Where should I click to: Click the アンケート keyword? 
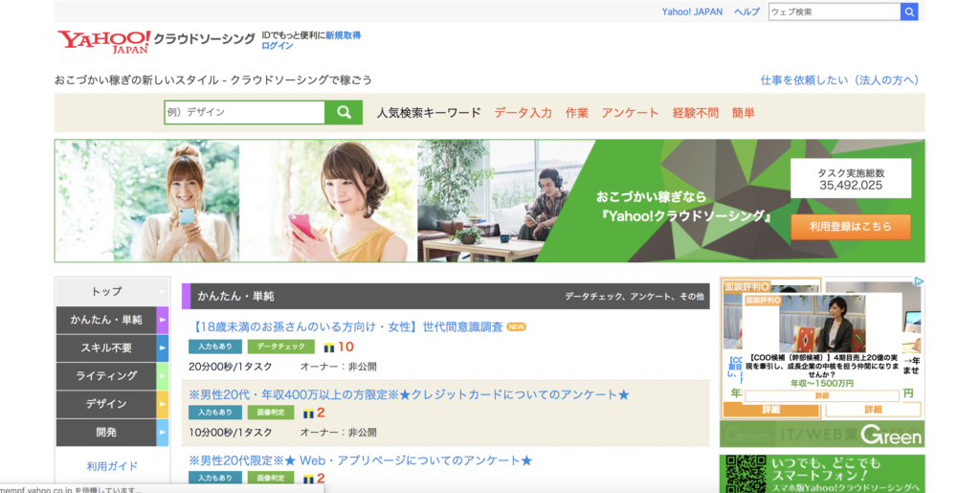(630, 113)
